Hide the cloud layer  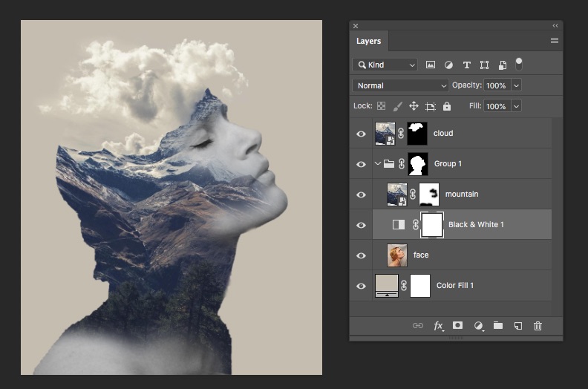tap(362, 134)
